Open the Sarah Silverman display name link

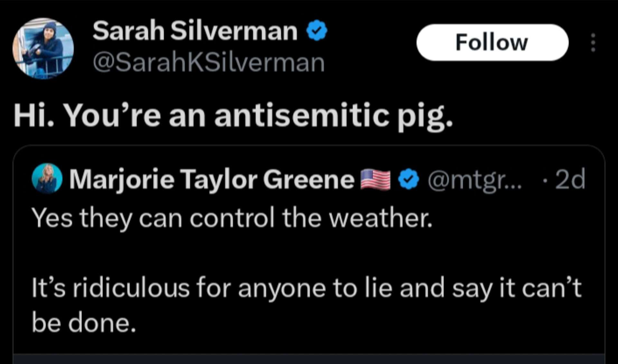click(195, 31)
